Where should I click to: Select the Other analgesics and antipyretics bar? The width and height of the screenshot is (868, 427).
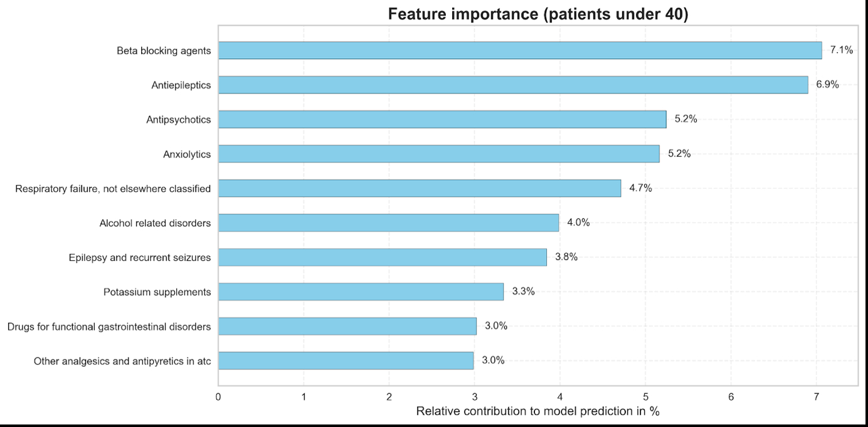click(x=346, y=361)
